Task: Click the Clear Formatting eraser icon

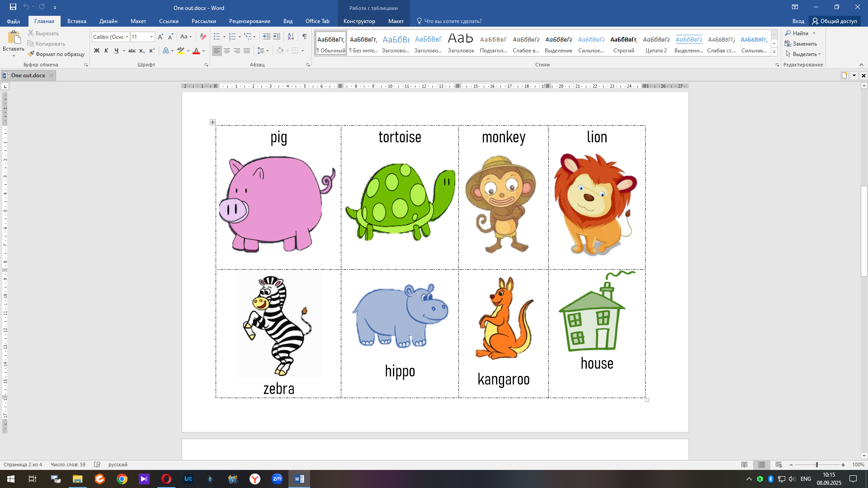Action: [203, 37]
